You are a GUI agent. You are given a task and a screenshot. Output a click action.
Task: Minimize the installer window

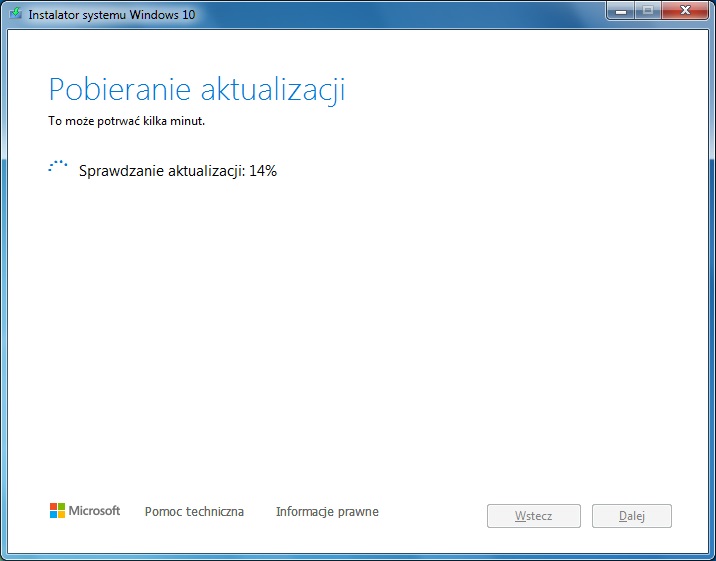pyautogui.click(x=621, y=12)
